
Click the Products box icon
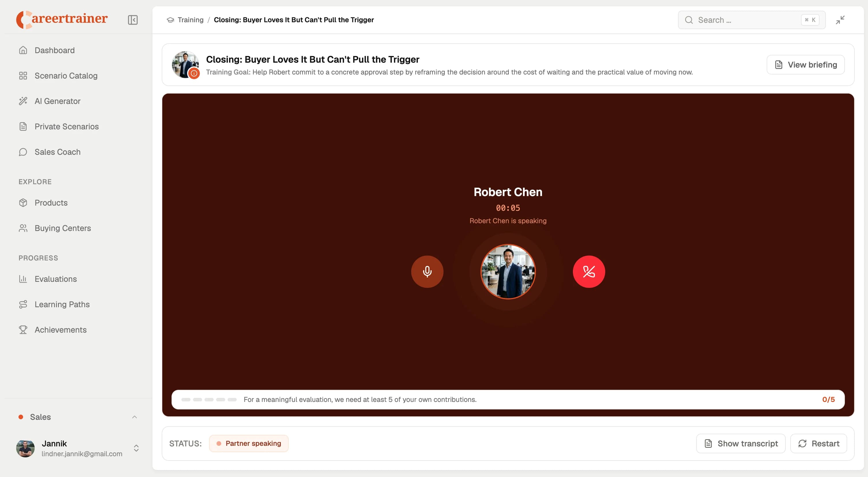pos(23,202)
